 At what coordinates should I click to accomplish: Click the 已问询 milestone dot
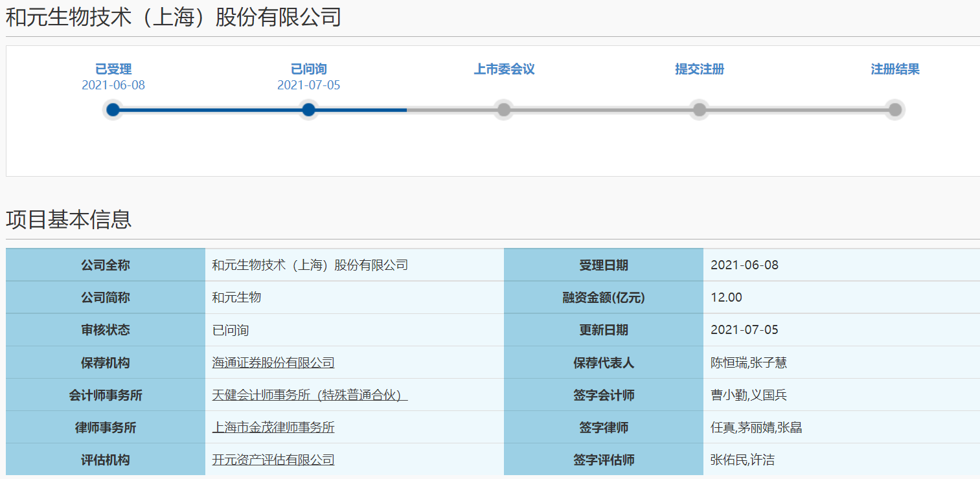pyautogui.click(x=308, y=109)
